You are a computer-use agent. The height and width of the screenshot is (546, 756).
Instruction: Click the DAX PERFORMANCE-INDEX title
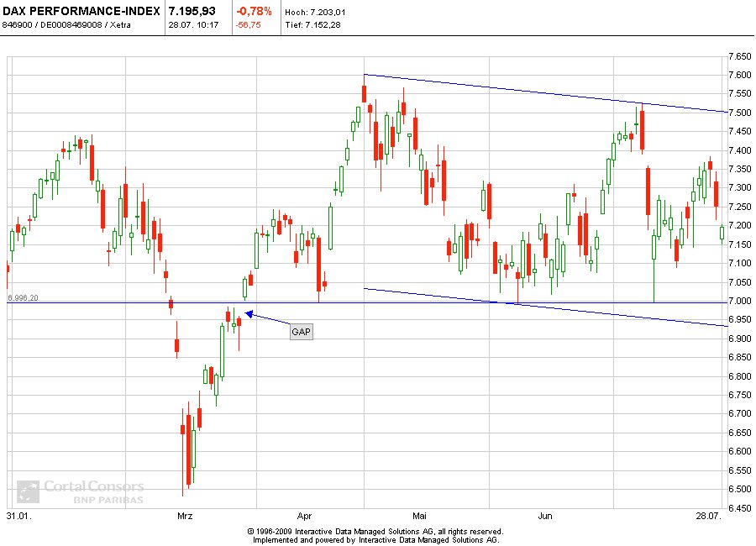pos(80,12)
